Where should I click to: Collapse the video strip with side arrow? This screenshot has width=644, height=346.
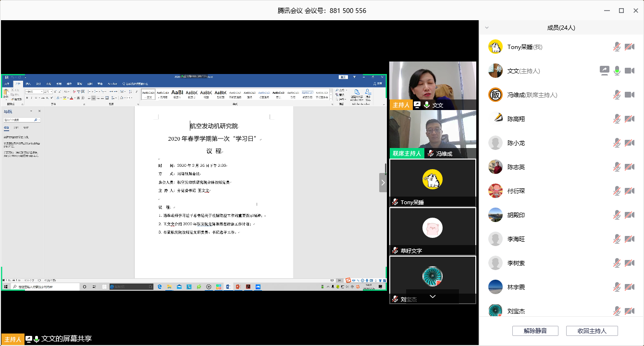383,183
